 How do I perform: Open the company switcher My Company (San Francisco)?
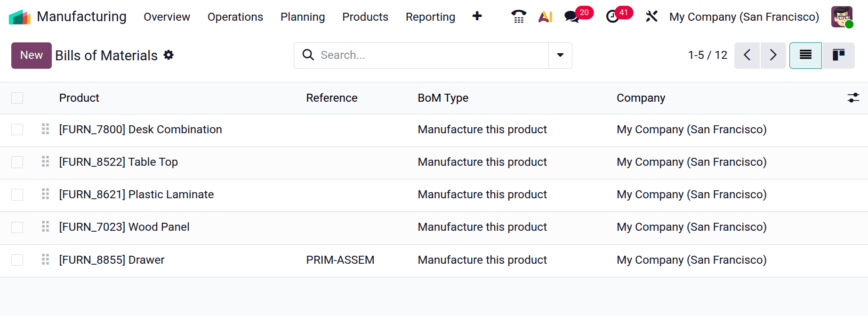(744, 17)
